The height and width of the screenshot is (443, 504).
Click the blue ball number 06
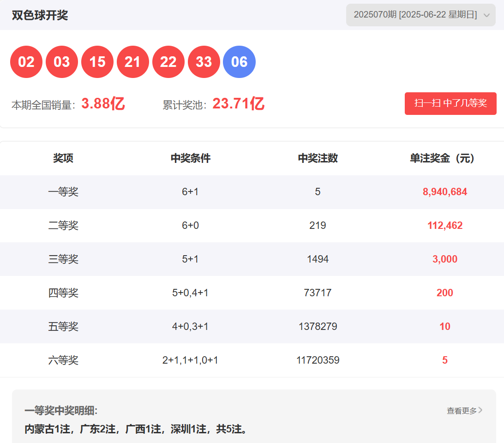(239, 62)
